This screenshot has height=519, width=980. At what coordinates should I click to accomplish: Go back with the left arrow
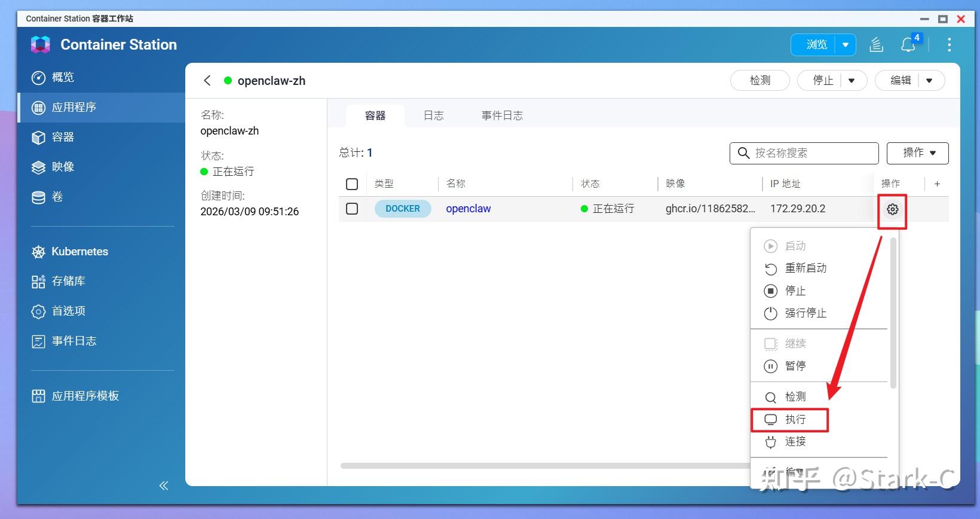pyautogui.click(x=207, y=81)
